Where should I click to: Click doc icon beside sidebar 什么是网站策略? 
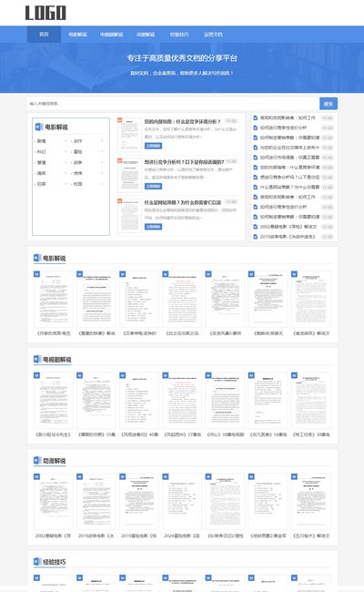tap(256, 188)
